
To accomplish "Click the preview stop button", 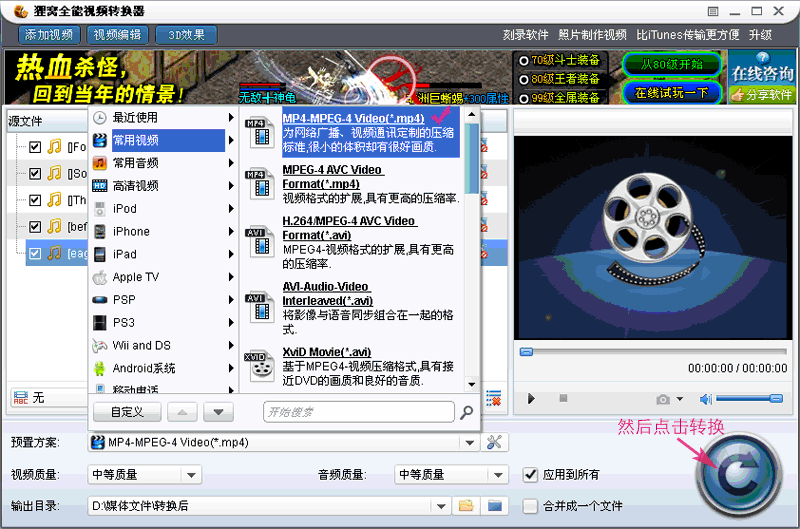I will click(563, 398).
